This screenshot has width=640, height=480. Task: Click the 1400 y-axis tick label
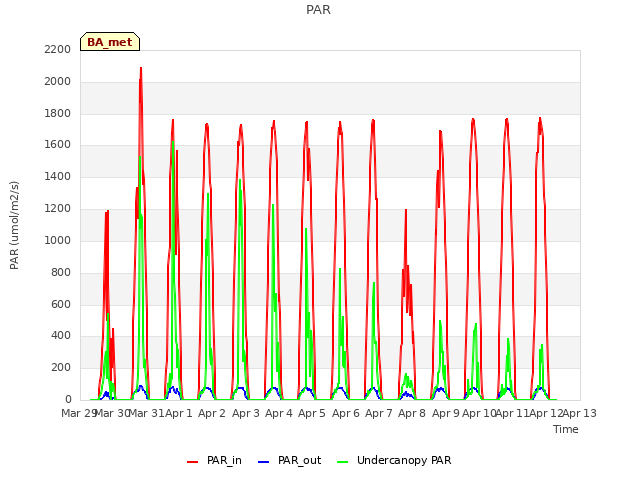click(58, 176)
